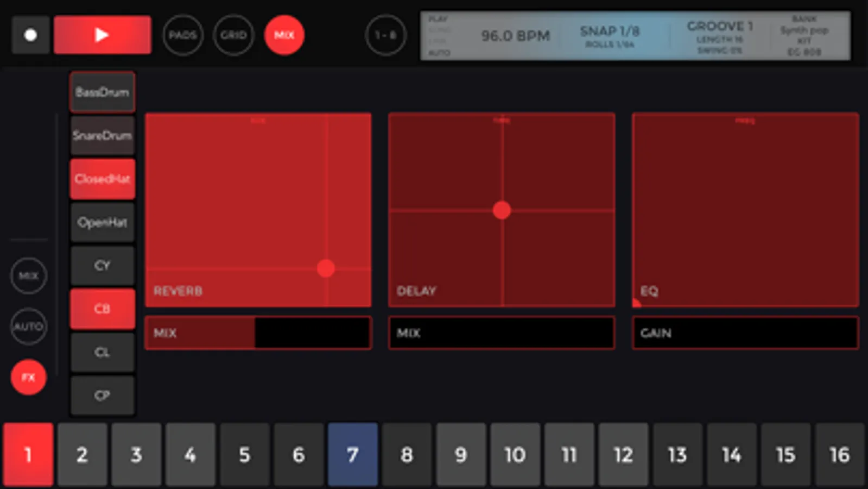Switch to the PADS view
Screen dimensions: 868x489
tap(183, 35)
